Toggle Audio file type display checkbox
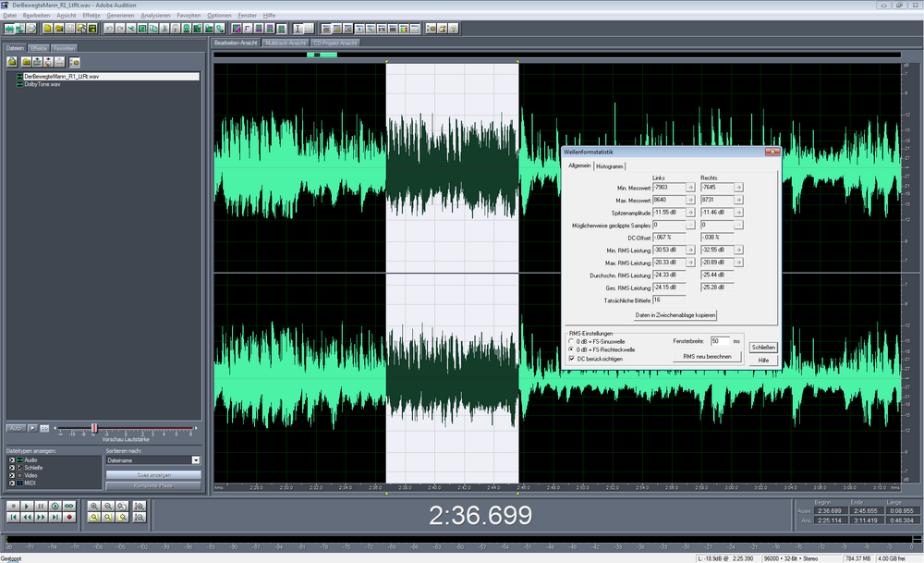Screen dimensions: 924x563 pyautogui.click(x=13, y=459)
